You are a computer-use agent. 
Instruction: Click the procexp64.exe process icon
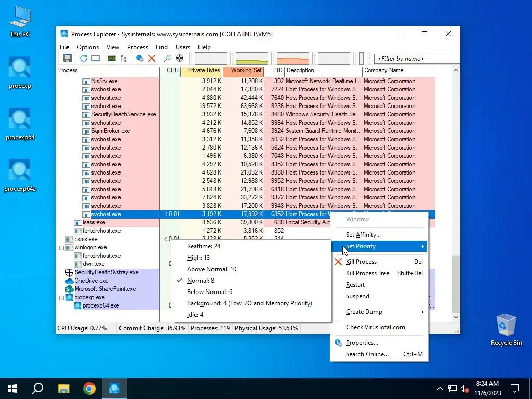pos(78,305)
